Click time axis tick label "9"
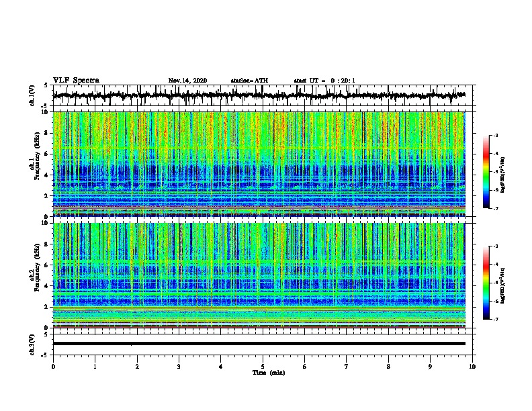The width and height of the screenshot is (532, 411). pos(430,367)
